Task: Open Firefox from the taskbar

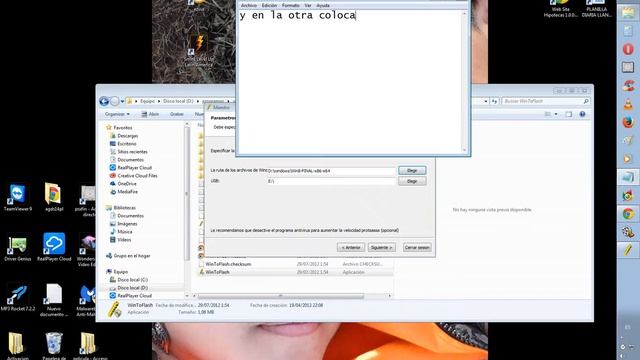Action: click(x=628, y=122)
